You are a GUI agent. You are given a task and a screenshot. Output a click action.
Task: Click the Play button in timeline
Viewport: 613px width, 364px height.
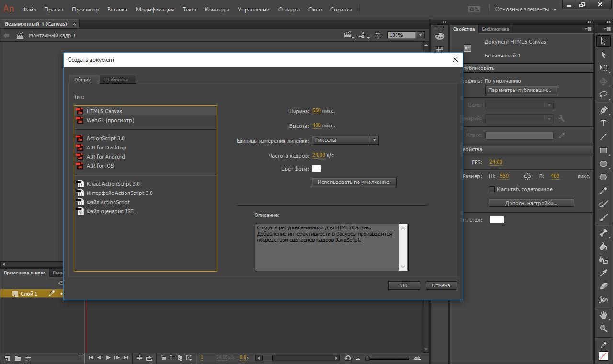click(108, 357)
